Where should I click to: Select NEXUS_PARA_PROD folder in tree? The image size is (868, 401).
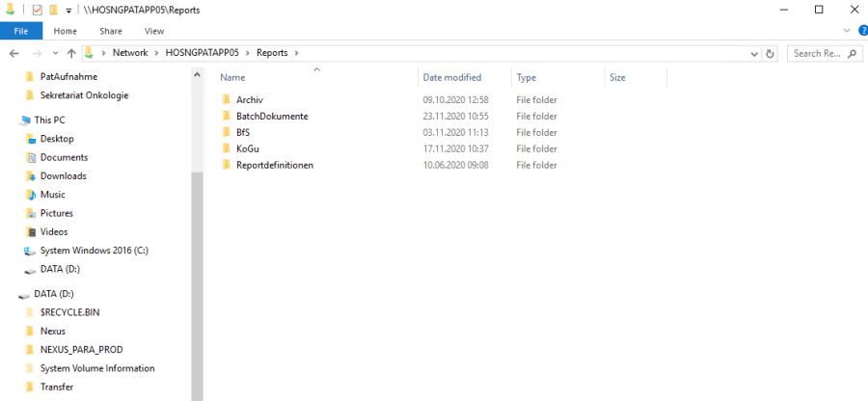coord(81,350)
